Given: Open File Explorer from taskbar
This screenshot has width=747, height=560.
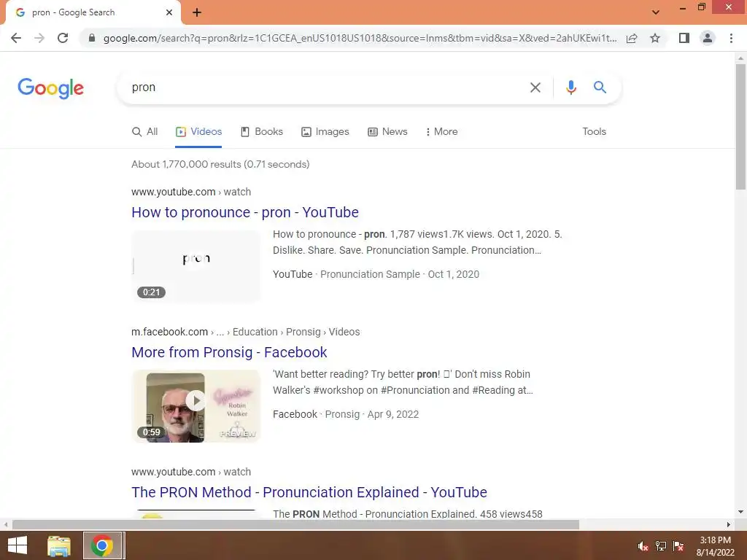Looking at the screenshot, I should 59,545.
